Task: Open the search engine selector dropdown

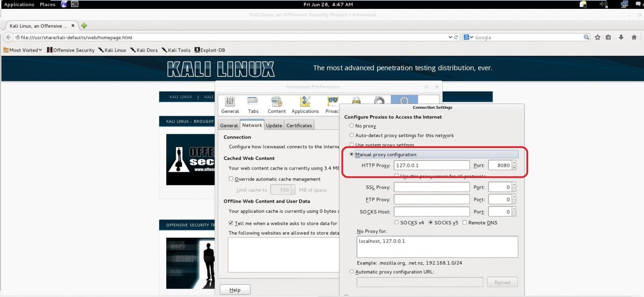Action: tap(469, 37)
